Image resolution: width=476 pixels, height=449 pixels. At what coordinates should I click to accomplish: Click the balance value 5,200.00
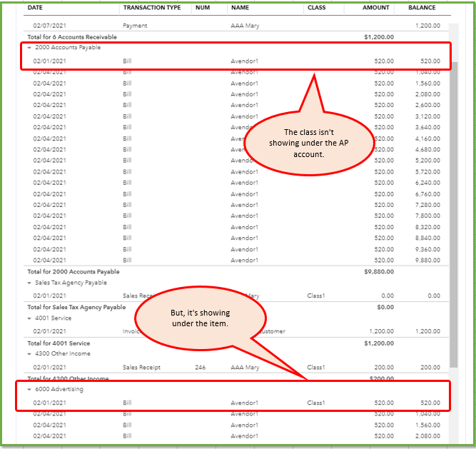pos(427,161)
